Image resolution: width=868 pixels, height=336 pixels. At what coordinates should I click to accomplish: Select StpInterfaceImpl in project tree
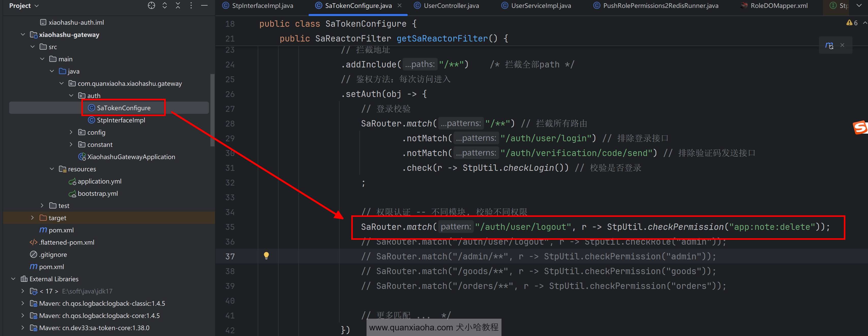pos(121,120)
